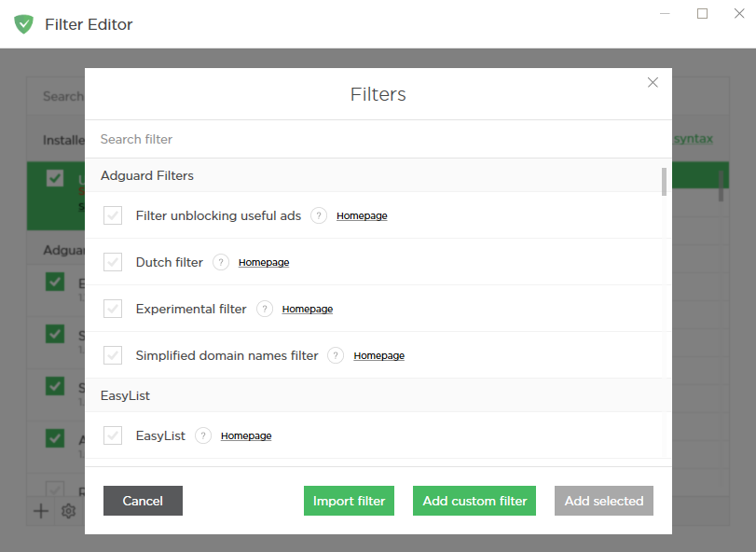Open help tooltip for Filter unblocking useful ads

[x=319, y=215]
